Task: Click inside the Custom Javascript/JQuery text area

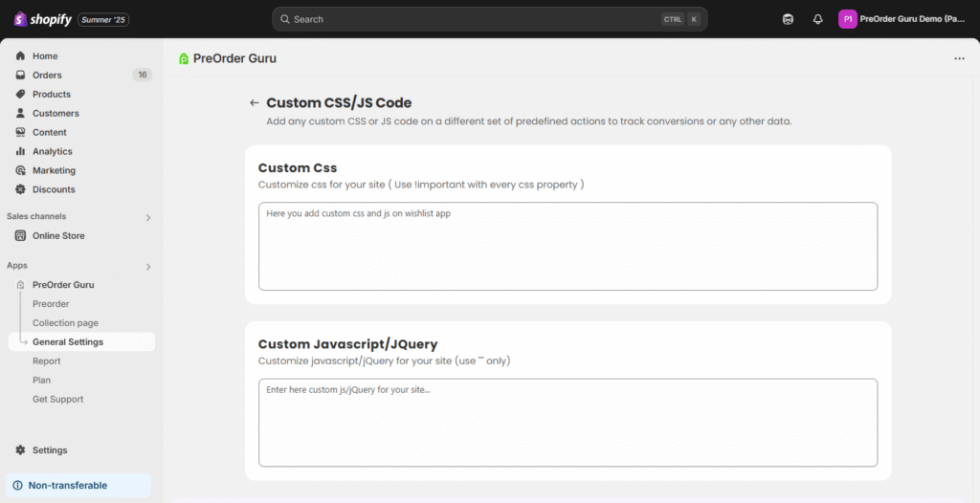Action: [x=568, y=423]
